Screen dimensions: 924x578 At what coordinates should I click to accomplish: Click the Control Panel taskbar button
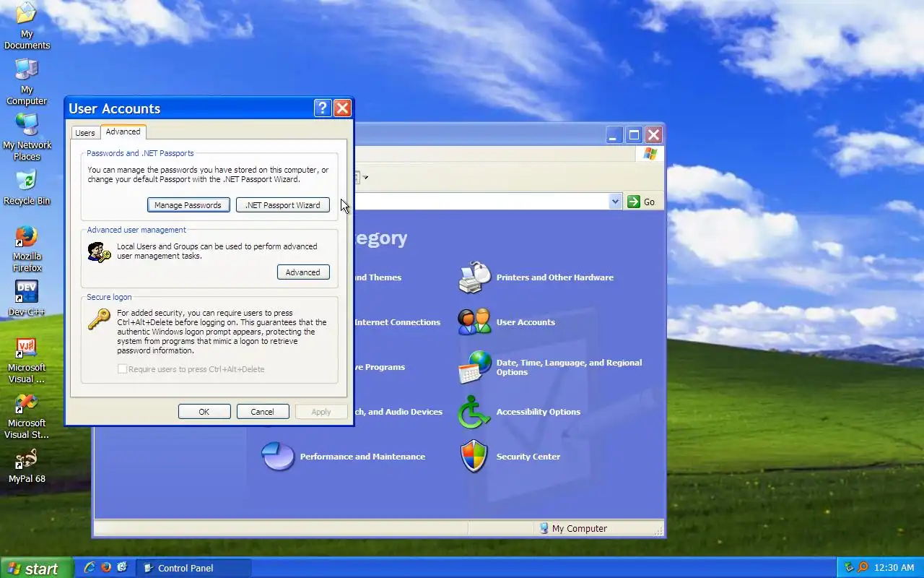point(193,568)
